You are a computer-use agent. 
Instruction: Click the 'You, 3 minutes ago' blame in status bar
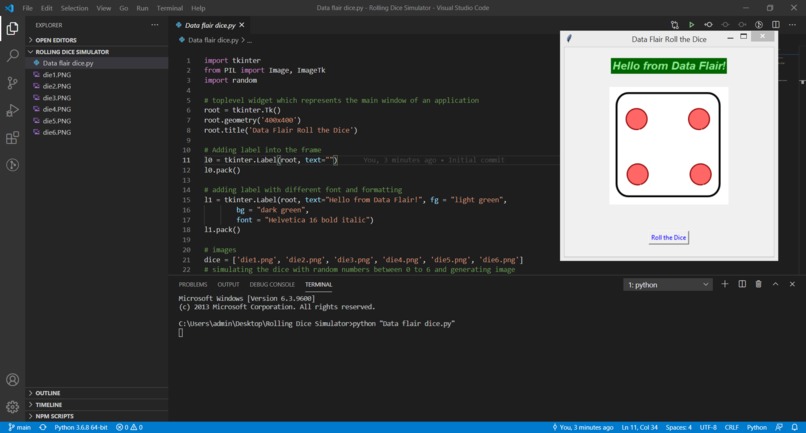tap(582, 427)
